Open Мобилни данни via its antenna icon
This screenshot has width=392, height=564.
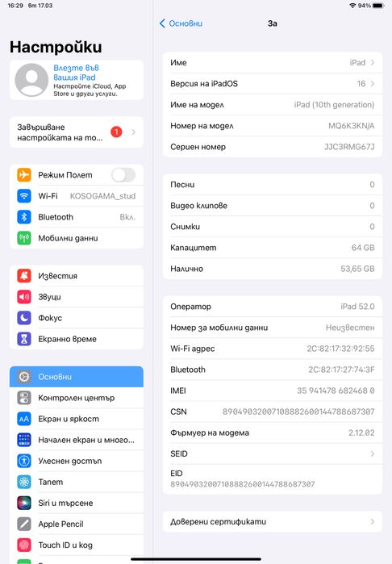tap(24, 238)
